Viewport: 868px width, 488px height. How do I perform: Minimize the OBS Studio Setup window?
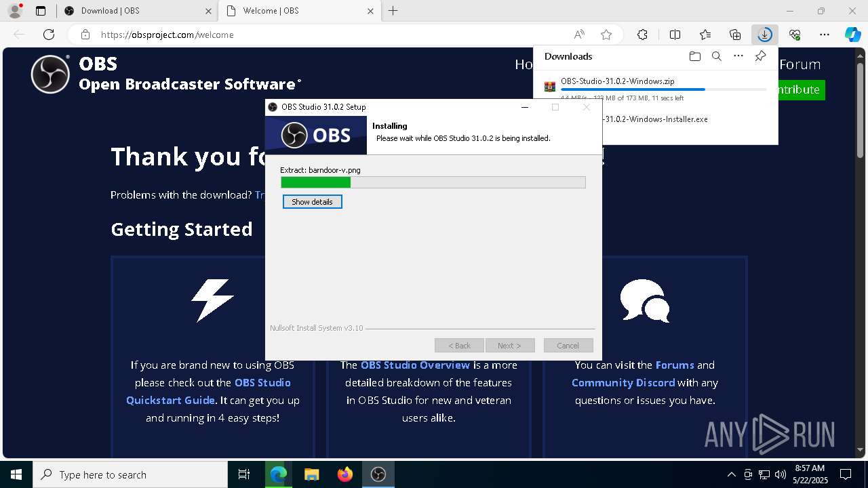525,107
